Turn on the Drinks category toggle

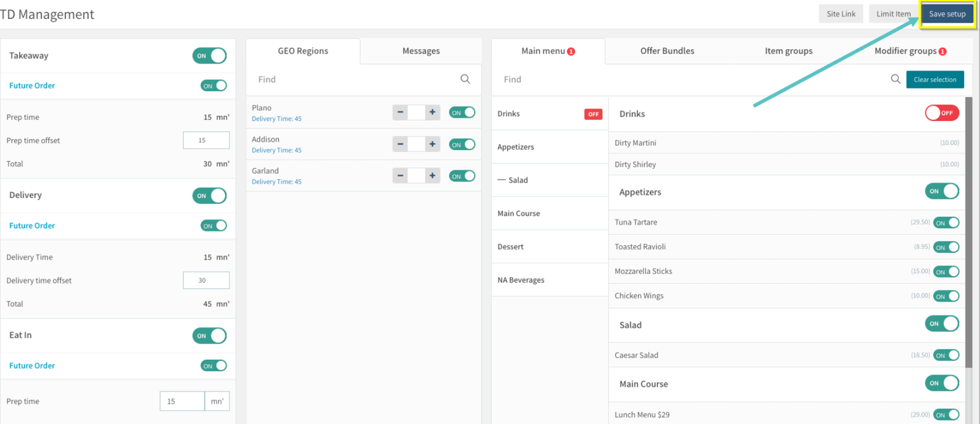(941, 113)
